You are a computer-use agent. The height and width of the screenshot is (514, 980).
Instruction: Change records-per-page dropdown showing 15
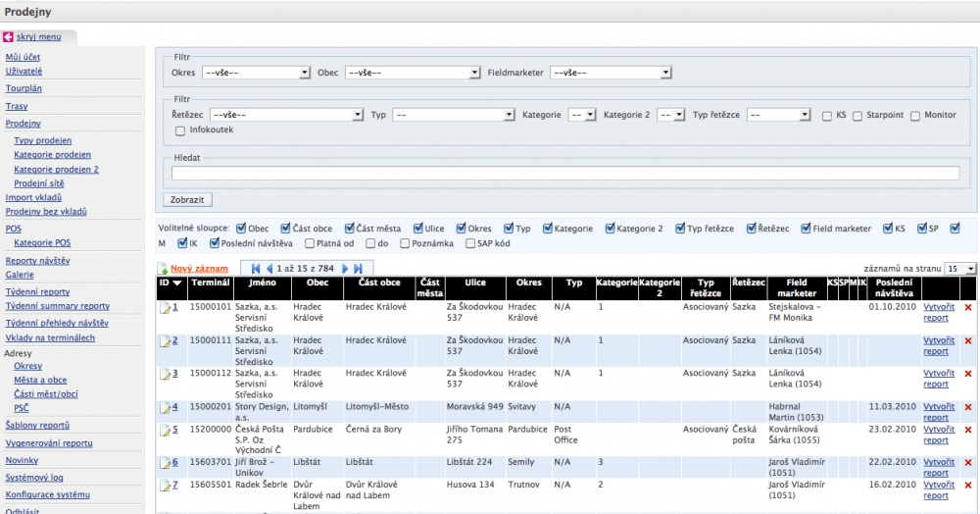960,269
